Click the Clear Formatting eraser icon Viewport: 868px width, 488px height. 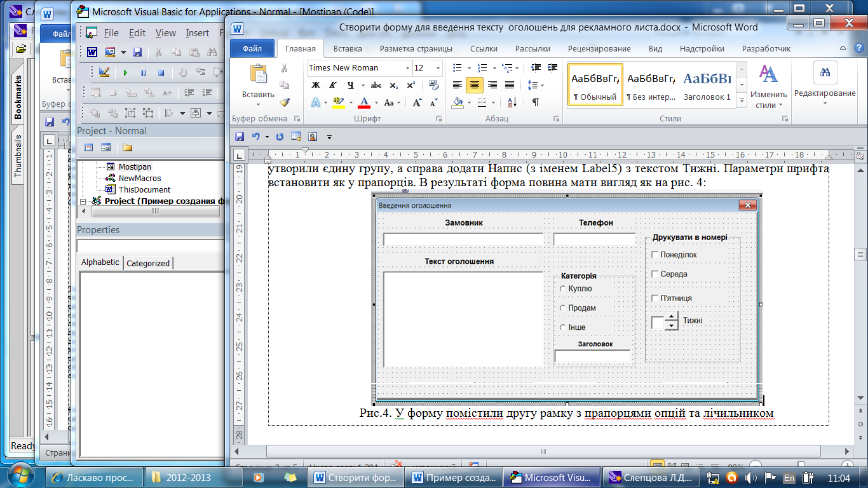(434, 85)
